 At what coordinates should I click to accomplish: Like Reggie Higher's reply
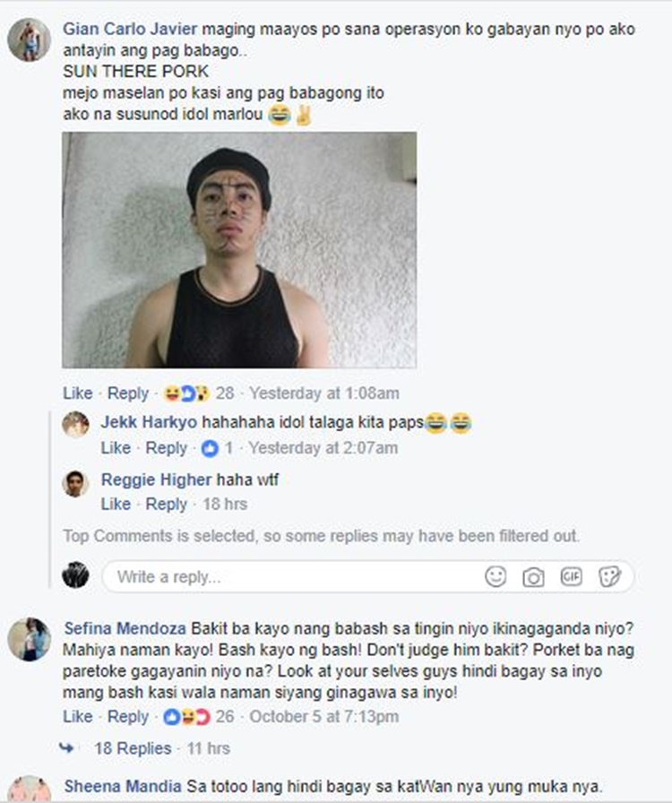pos(116,504)
